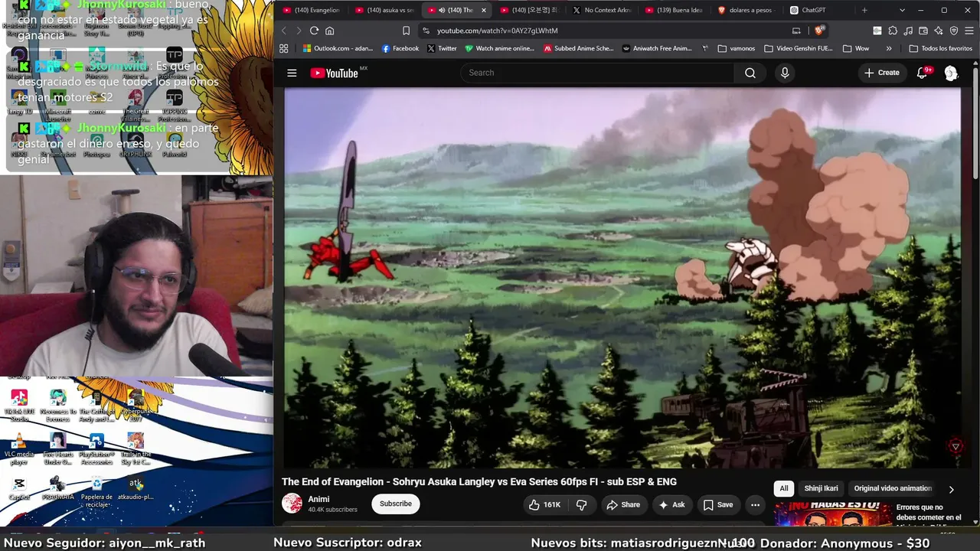Screen dimensions: 980x551
Task: Reload the page in browser toolbar
Action: click(314, 31)
